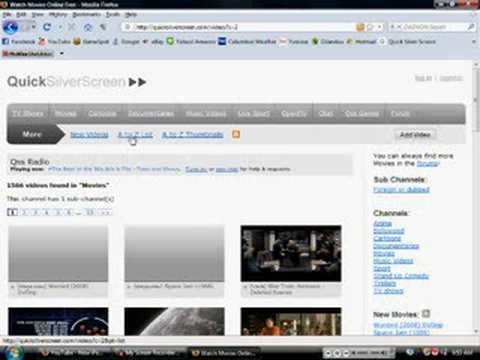The image size is (480, 360).
Task: Open the Google bookmark
Action: point(127,42)
